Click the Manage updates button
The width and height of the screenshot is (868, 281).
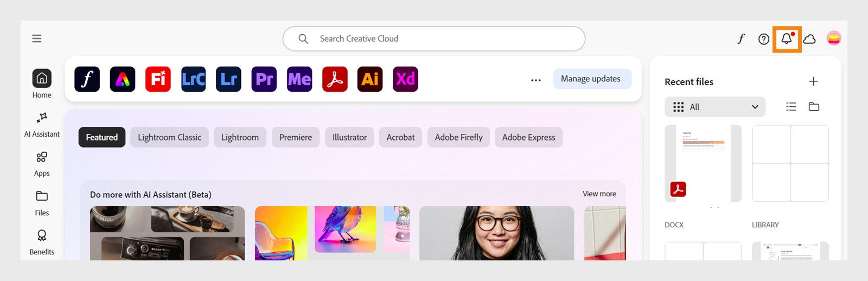592,79
